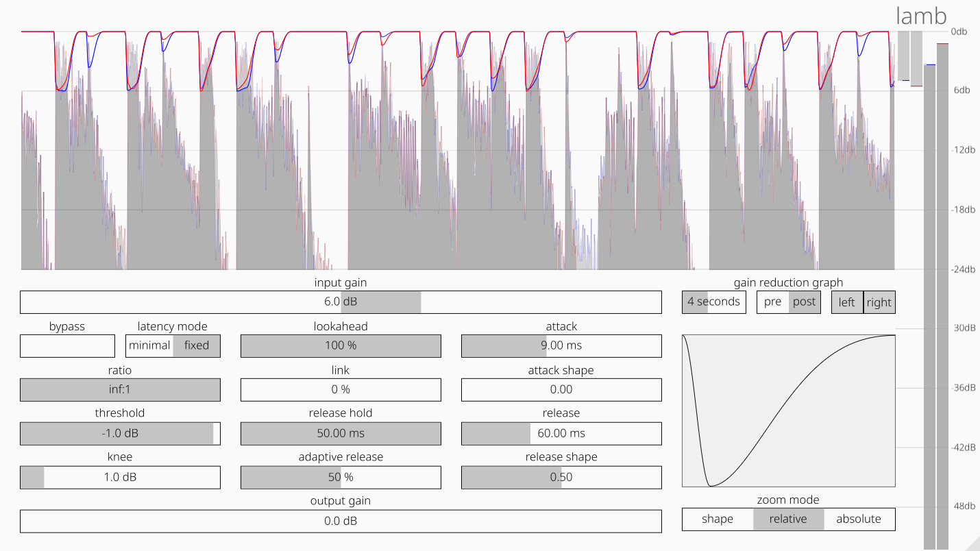Adjust the threshold slider
Image resolution: width=980 pixels, height=551 pixels.
120,433
